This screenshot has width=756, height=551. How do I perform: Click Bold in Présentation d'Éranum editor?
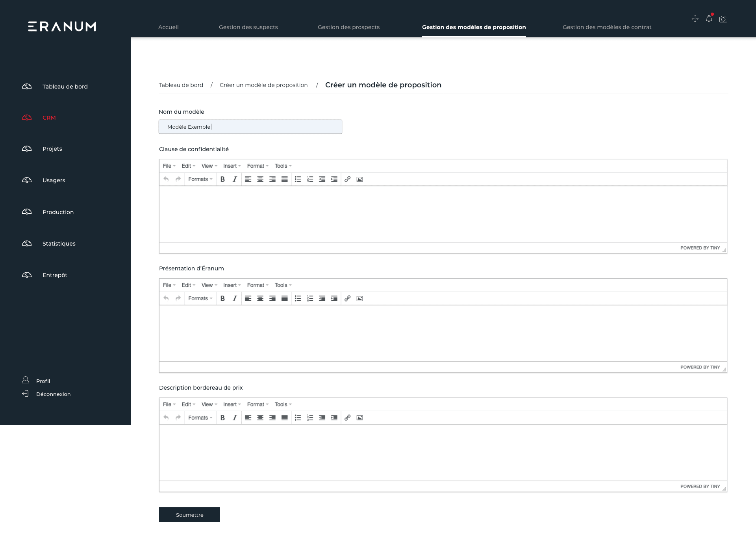coord(222,298)
